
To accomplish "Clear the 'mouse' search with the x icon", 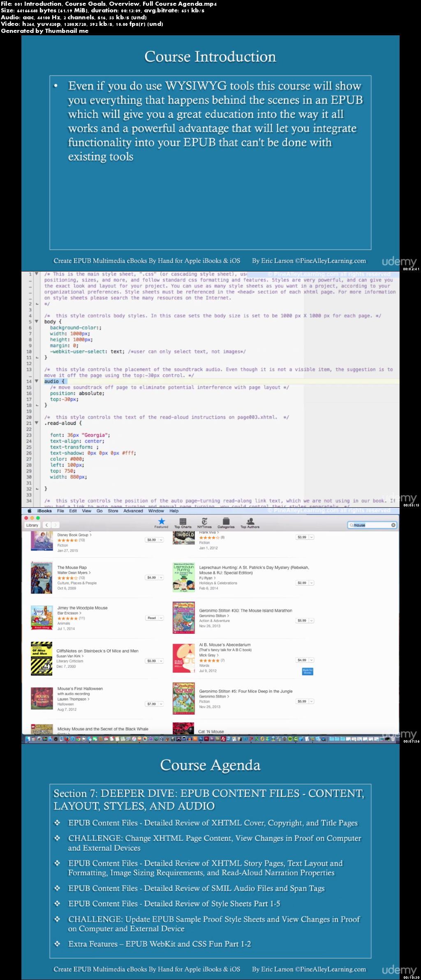I will (x=393, y=525).
